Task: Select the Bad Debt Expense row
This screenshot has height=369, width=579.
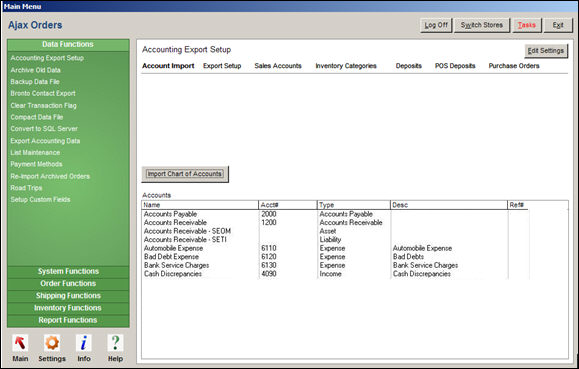Action: pyautogui.click(x=171, y=257)
